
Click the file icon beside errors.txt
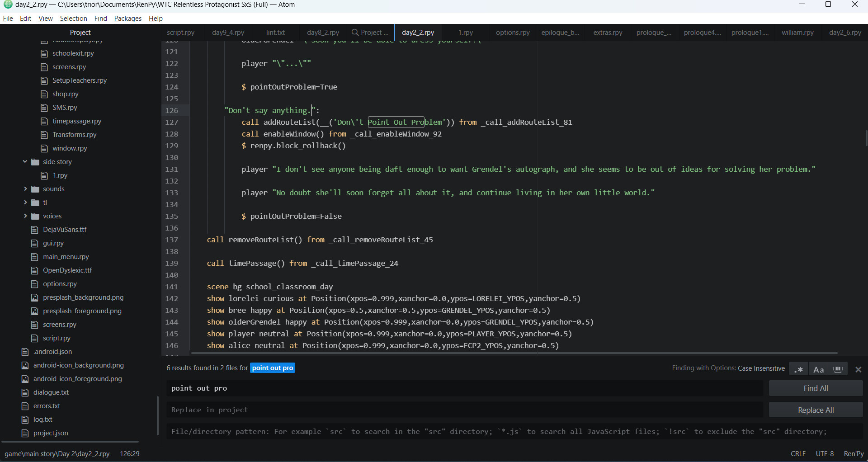[25, 406]
